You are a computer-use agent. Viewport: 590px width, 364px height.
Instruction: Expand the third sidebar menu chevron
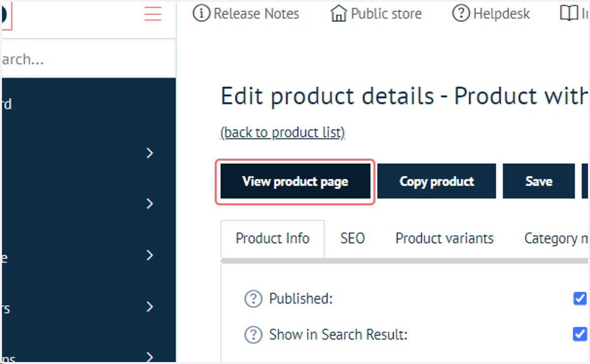coord(150,255)
